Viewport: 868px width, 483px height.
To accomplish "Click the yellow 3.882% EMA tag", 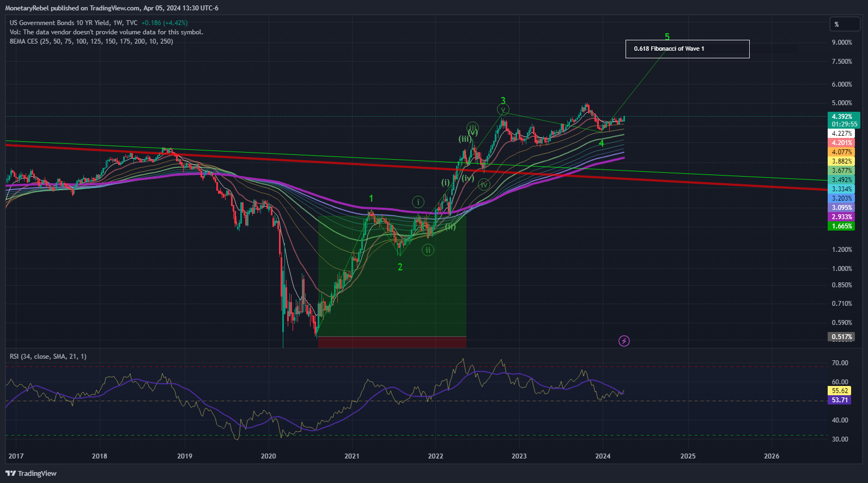I will 841,161.
